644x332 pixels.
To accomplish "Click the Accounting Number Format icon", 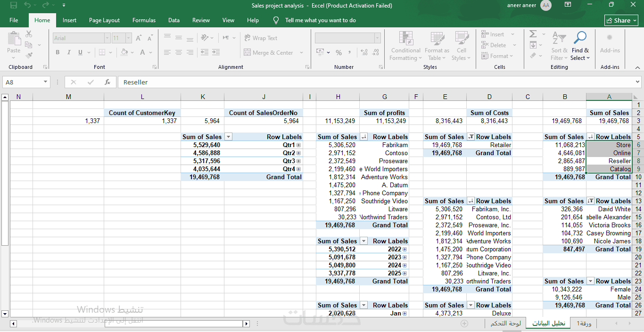I will [320, 52].
